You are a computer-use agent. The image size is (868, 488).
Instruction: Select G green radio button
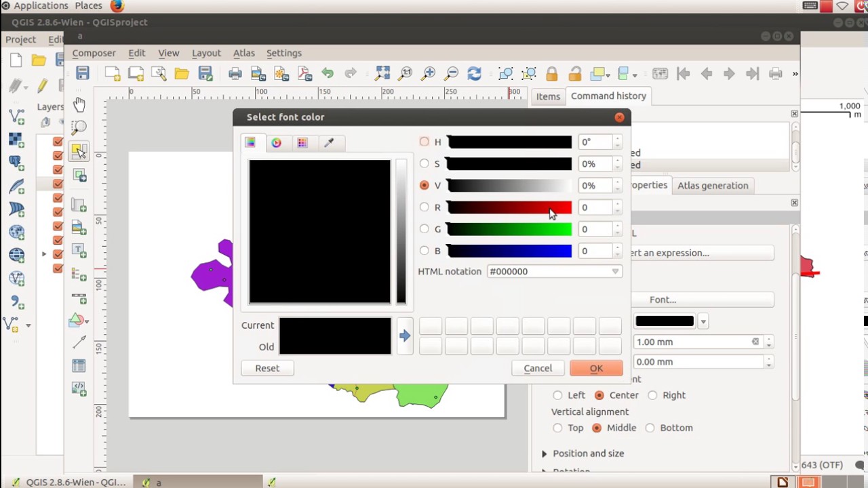pos(425,228)
